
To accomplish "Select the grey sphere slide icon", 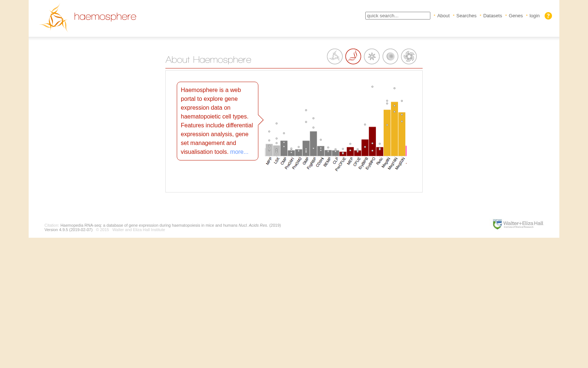I will tap(390, 56).
